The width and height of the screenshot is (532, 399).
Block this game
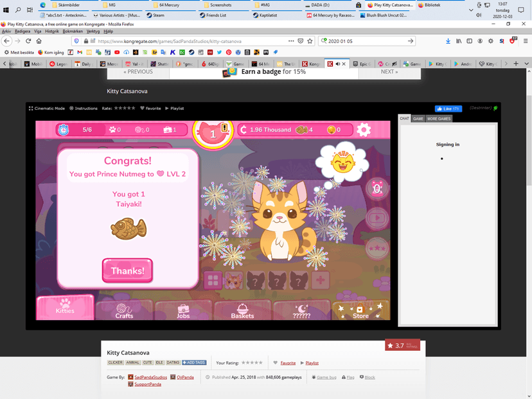[370, 377]
